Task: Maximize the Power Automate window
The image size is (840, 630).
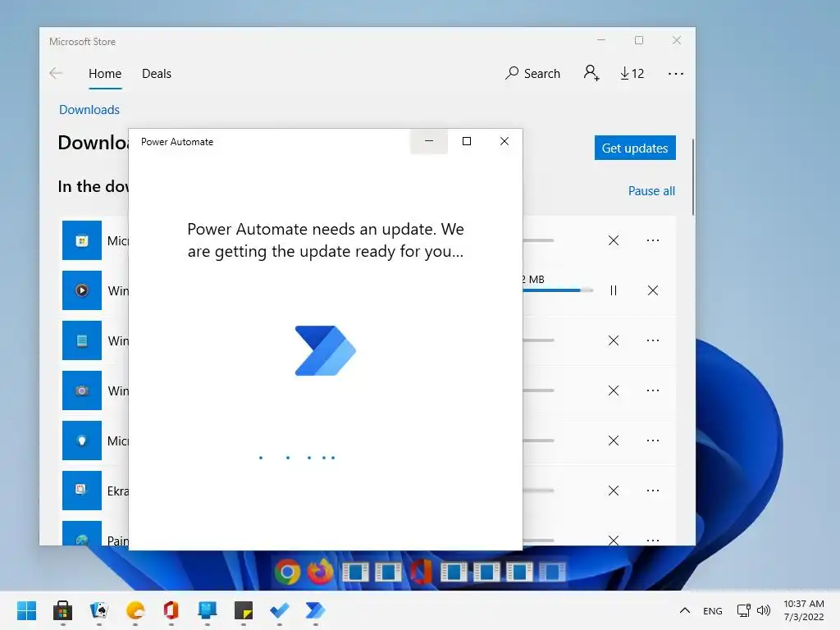Action: coord(467,141)
